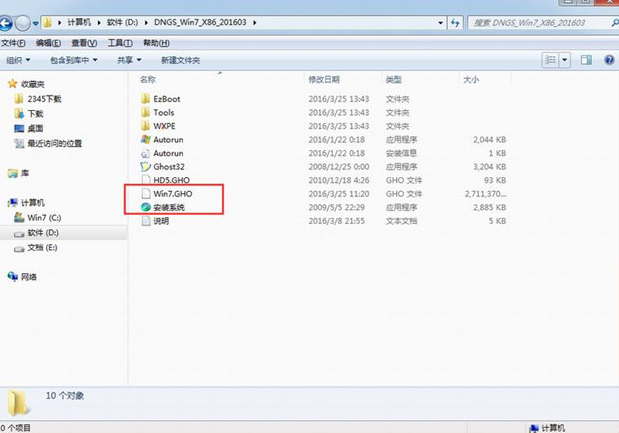Open the EzBoot folder

161,99
